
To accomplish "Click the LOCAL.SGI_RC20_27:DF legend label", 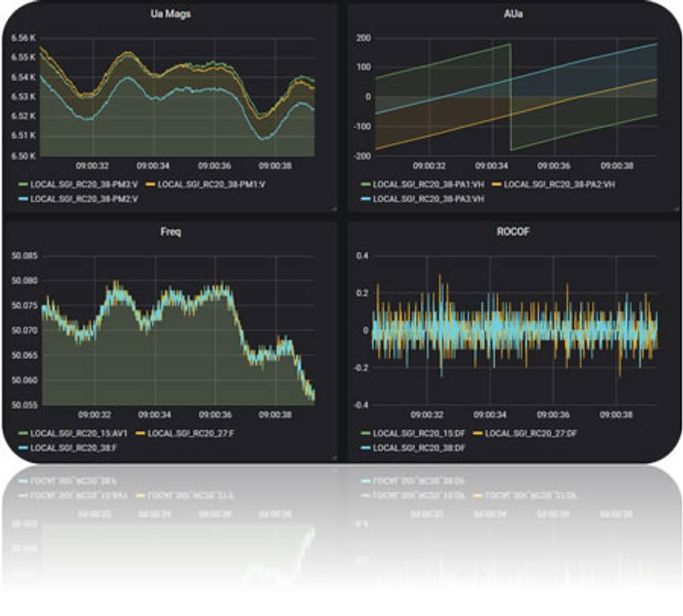I will point(531,434).
